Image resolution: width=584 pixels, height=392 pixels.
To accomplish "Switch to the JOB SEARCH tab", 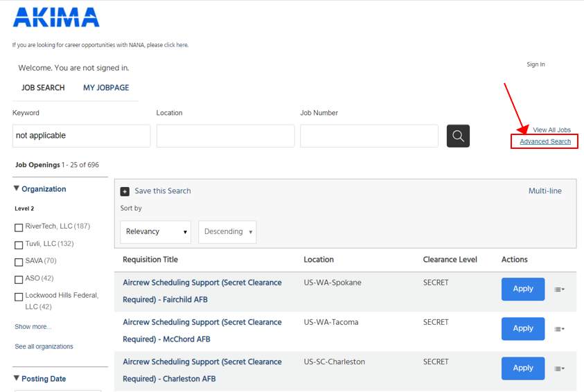I will [43, 87].
